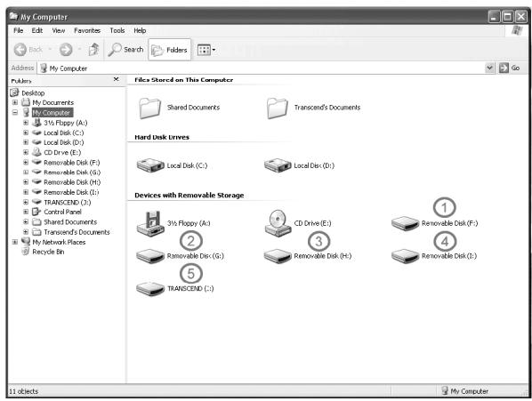The image size is (532, 401).
Task: Click the My Computer address field
Action: click(x=262, y=68)
